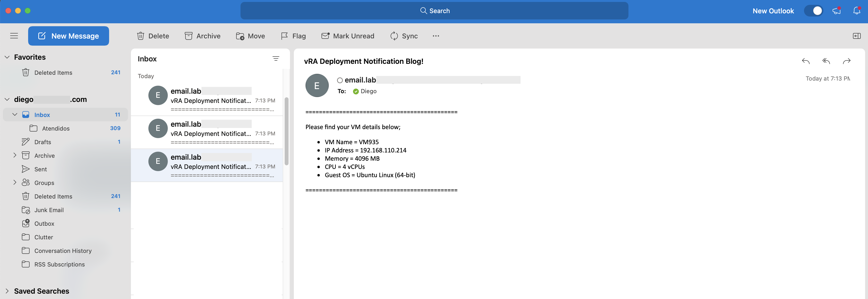Click the Reply All icon

click(826, 61)
